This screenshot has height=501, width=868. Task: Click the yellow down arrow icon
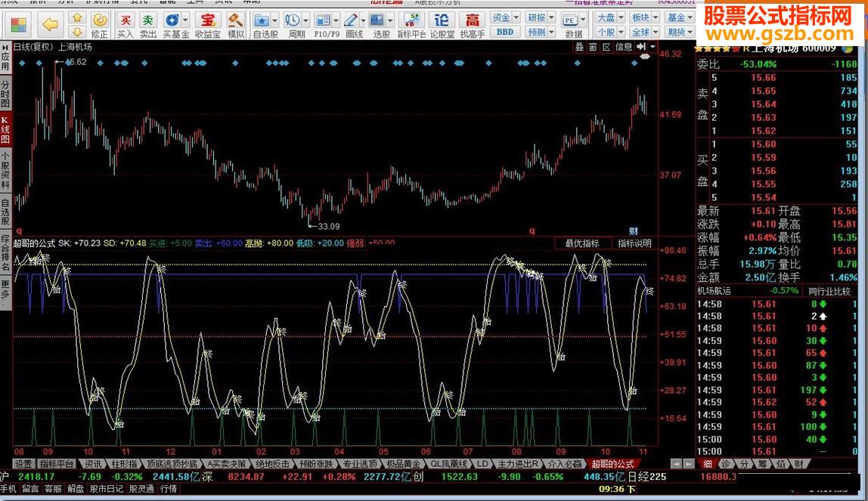(77, 32)
